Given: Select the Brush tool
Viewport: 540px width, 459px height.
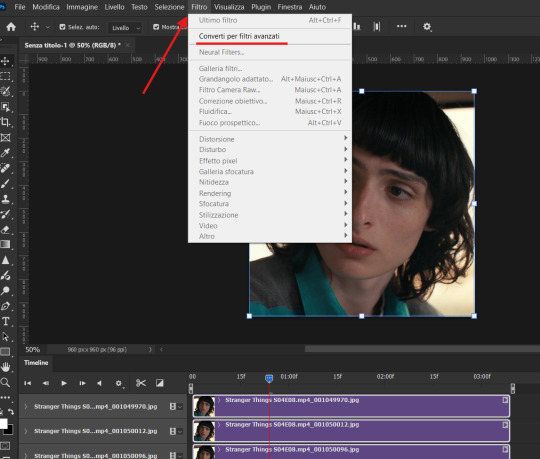Looking at the screenshot, I should [x=5, y=184].
